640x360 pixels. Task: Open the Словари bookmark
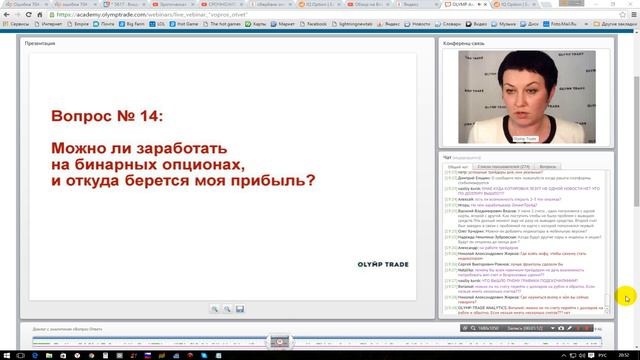pyautogui.click(x=448, y=24)
